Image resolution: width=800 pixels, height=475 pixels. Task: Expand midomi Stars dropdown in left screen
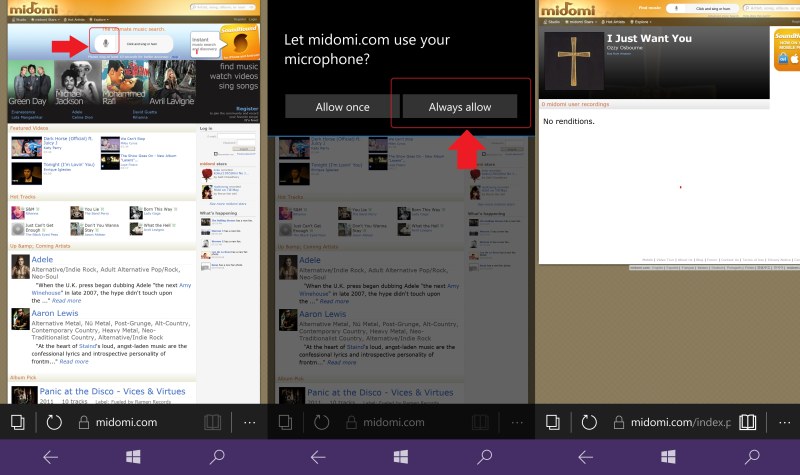(x=45, y=19)
